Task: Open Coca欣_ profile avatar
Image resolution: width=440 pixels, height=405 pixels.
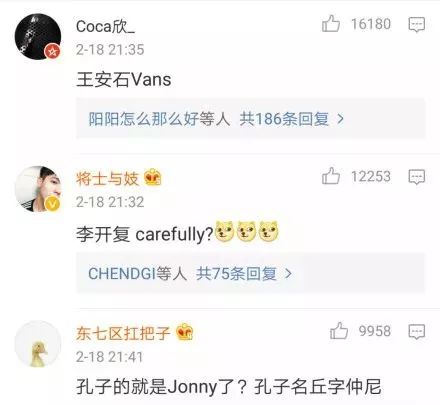Action: (38, 37)
